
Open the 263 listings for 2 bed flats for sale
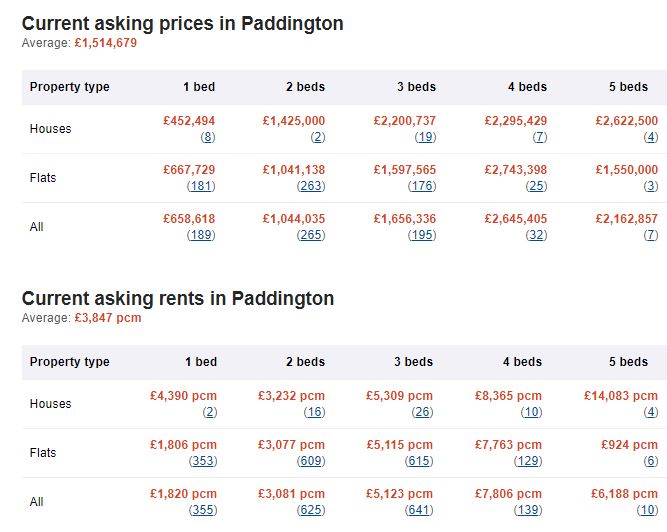pos(311,186)
